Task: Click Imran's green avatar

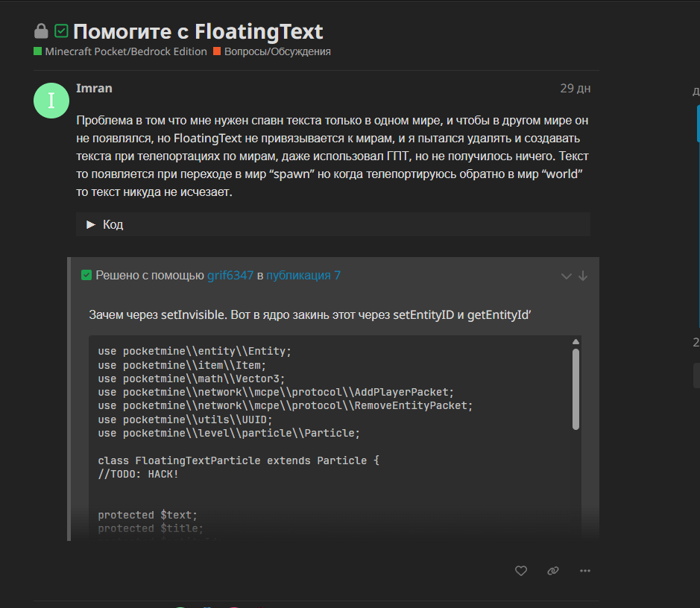Action: [x=51, y=101]
